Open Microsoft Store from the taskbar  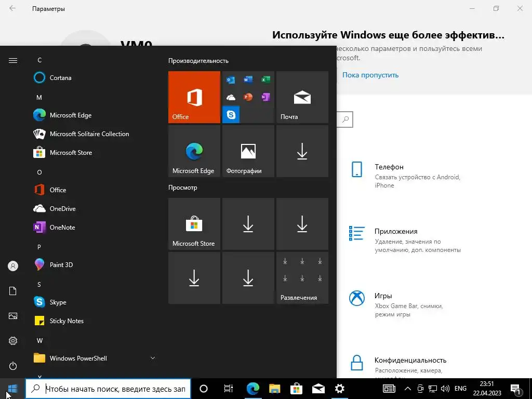(296, 389)
